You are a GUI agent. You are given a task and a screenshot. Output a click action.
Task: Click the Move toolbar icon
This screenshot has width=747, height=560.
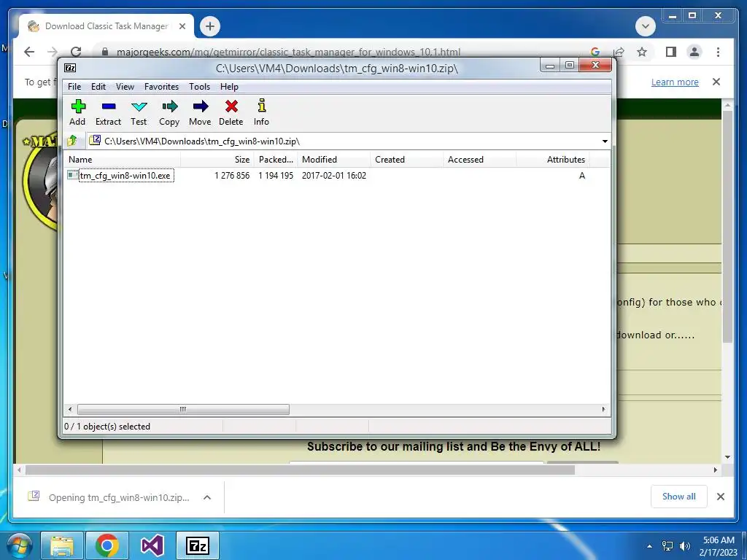pyautogui.click(x=200, y=112)
